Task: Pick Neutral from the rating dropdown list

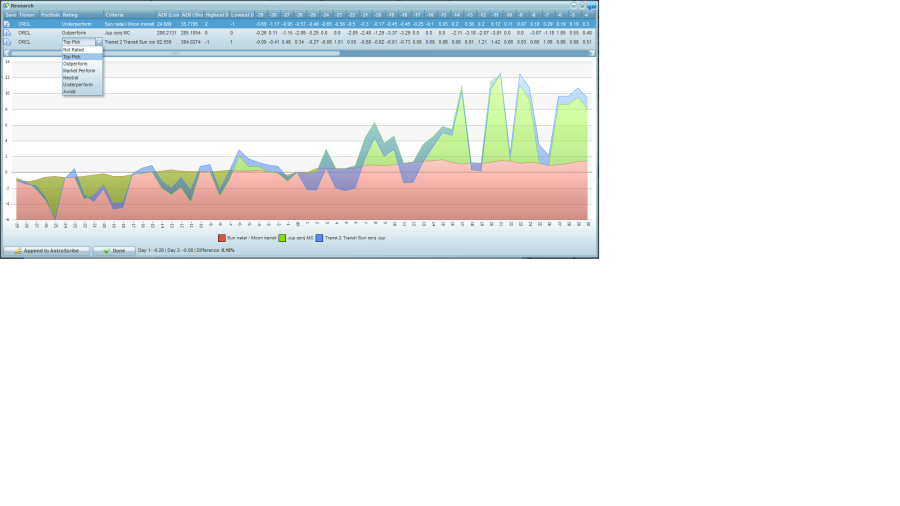Action: click(71, 77)
